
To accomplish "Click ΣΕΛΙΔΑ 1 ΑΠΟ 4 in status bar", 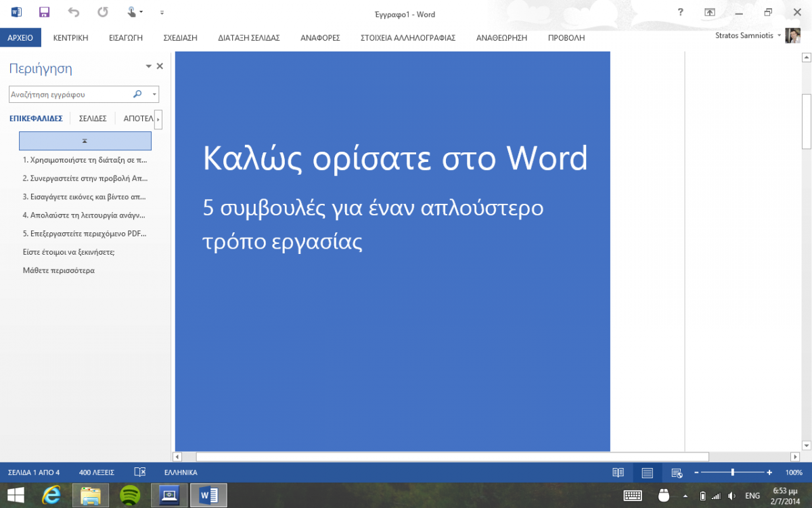I will 34,472.
